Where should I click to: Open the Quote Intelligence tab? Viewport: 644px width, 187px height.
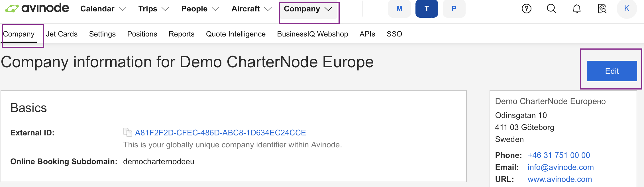236,34
